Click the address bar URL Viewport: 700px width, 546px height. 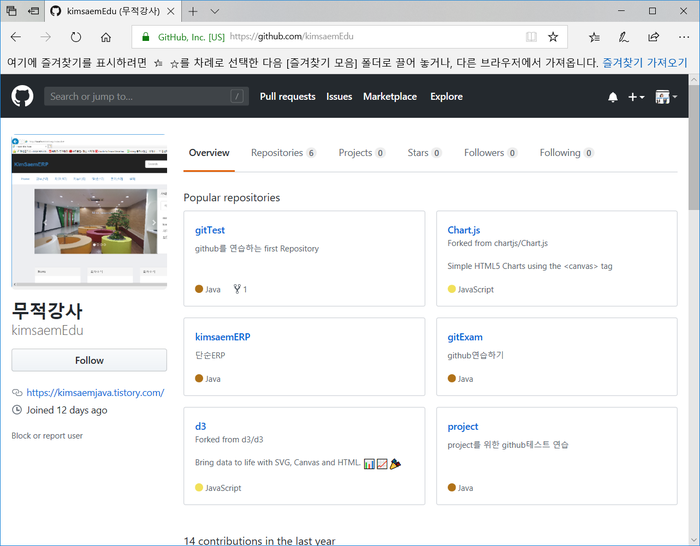coord(292,37)
